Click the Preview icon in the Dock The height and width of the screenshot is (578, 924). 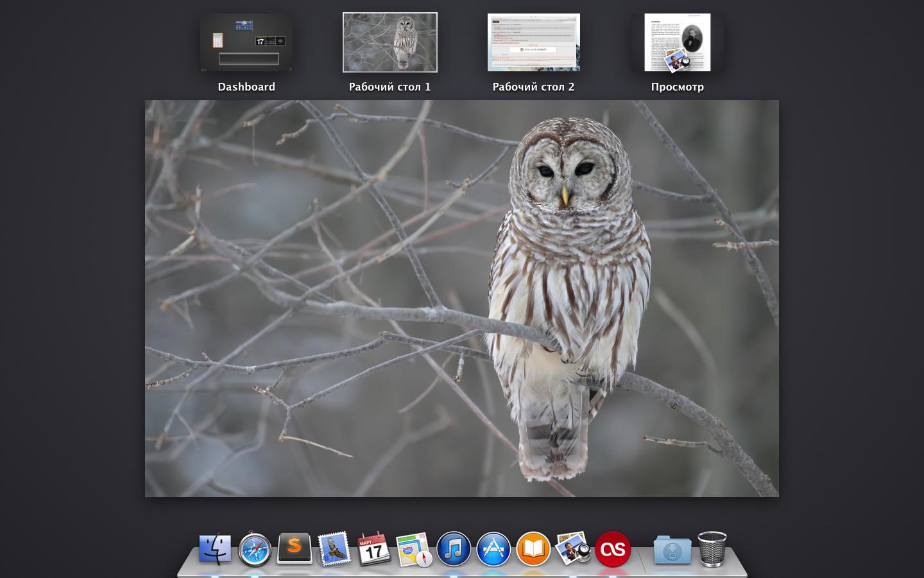(572, 549)
